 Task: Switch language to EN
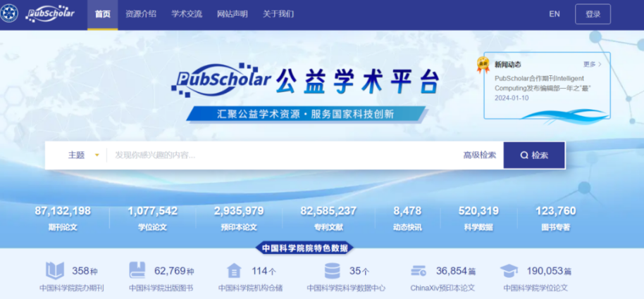point(554,14)
